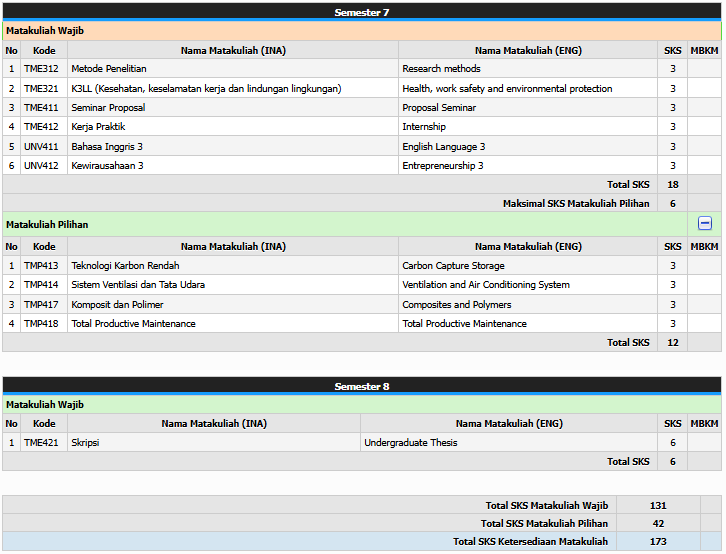Select course code UNV411
The height and width of the screenshot is (554, 726).
click(x=41, y=147)
